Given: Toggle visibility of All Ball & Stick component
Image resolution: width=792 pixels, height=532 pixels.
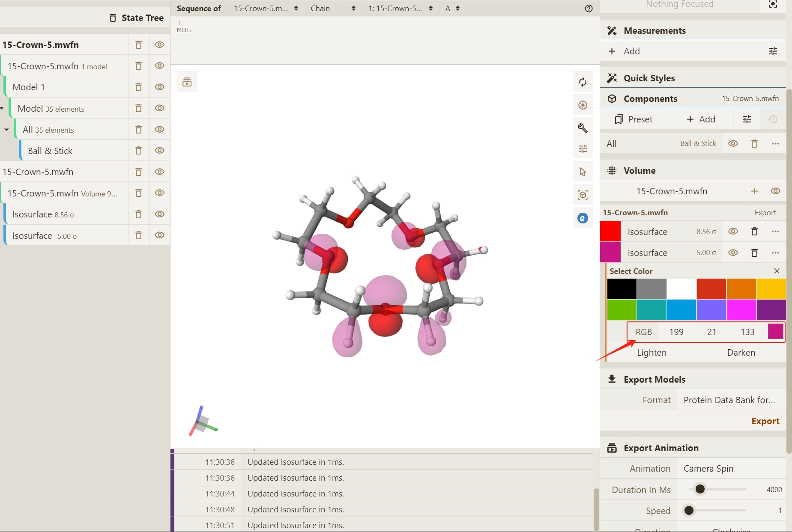Looking at the screenshot, I should [x=733, y=144].
